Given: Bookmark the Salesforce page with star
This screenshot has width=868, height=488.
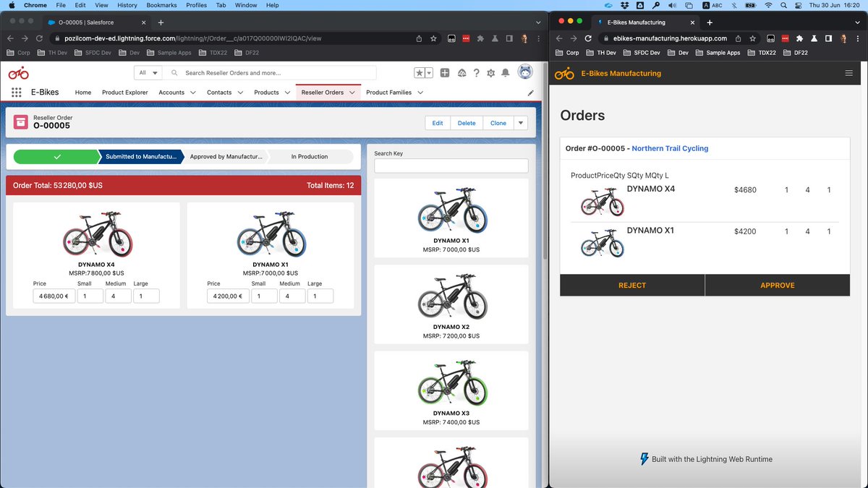Looking at the screenshot, I should 433,38.
